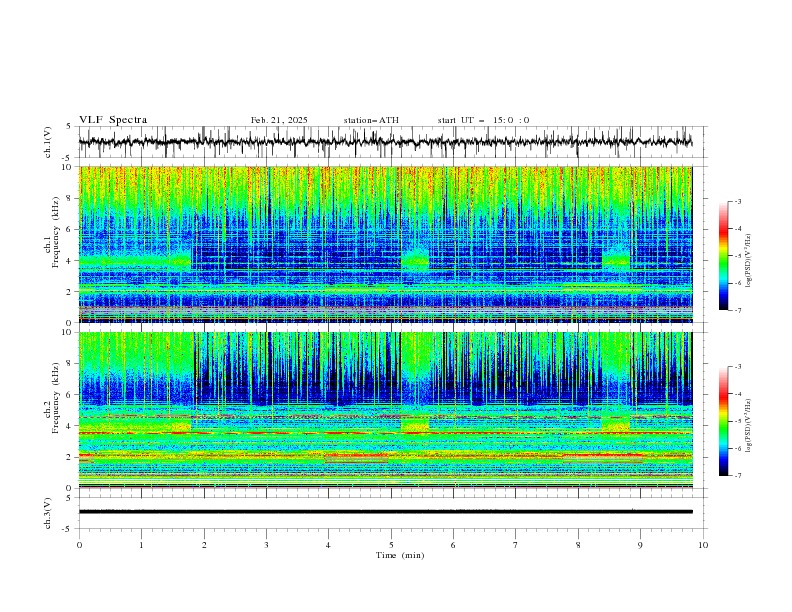Click inside the ch.2 spectrogram panel
Viewport: 792px width, 612px height.
click(385, 410)
